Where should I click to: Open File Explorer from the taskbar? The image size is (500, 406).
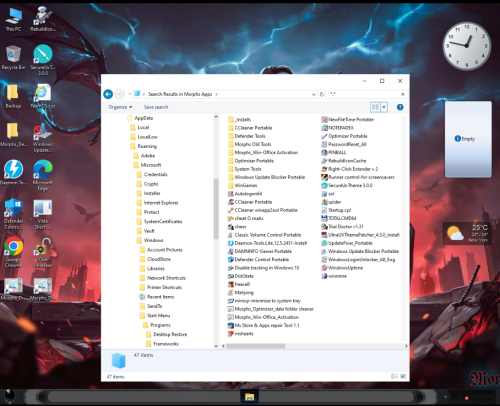[x=249, y=397]
